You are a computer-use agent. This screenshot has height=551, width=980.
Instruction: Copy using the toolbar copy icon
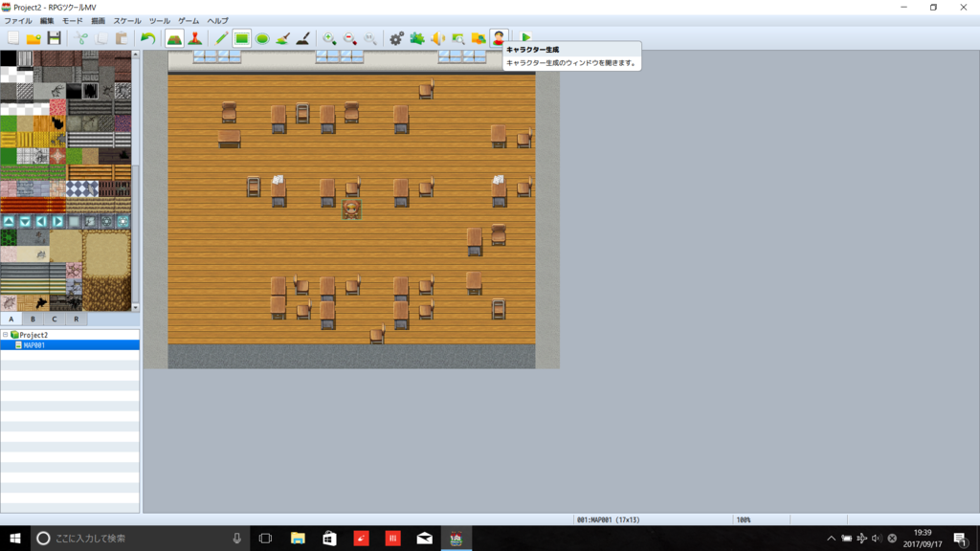[x=101, y=38]
